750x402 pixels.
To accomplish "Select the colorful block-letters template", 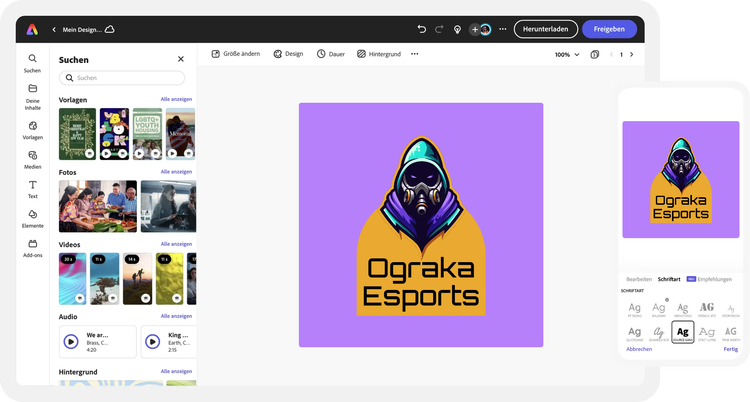I will 114,134.
